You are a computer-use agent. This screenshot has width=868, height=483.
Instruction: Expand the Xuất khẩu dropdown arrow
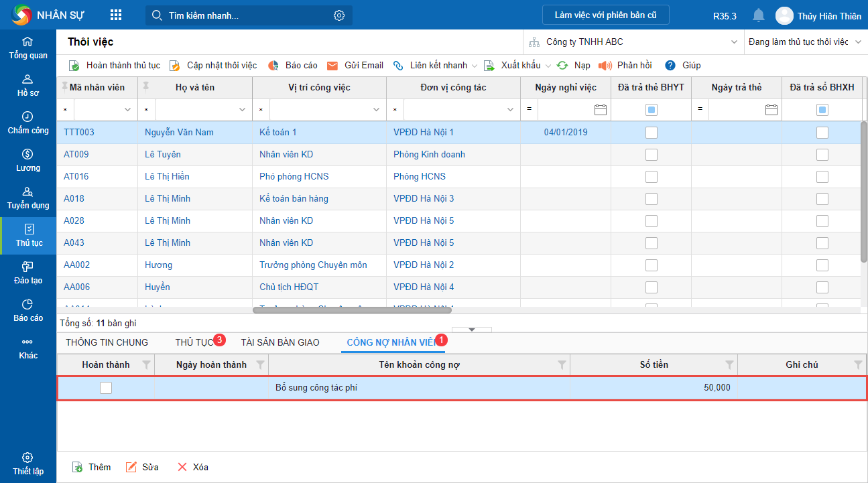(x=548, y=66)
